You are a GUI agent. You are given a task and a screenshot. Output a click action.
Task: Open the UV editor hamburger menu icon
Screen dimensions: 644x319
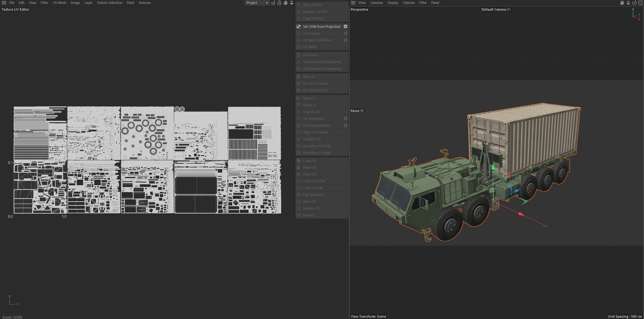point(4,3)
